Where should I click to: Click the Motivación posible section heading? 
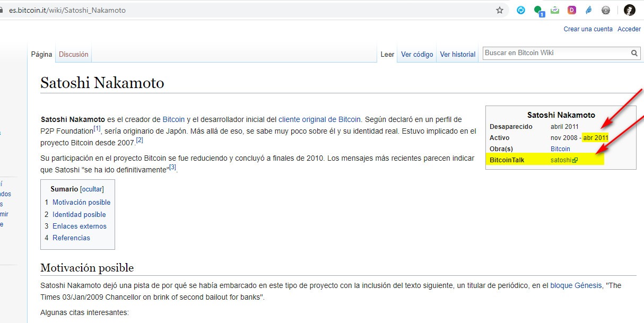(x=87, y=268)
